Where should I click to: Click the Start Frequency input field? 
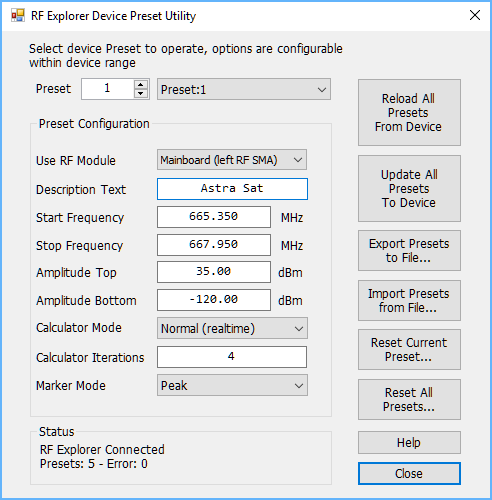[214, 217]
